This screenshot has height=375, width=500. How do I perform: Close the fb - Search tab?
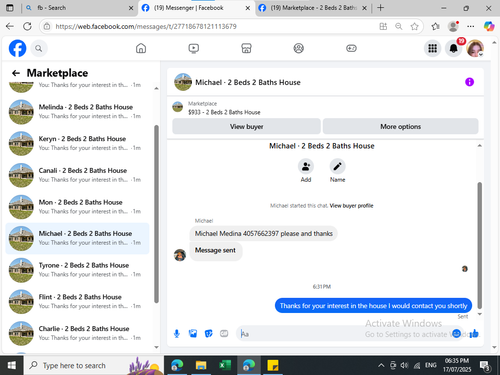pyautogui.click(x=131, y=8)
